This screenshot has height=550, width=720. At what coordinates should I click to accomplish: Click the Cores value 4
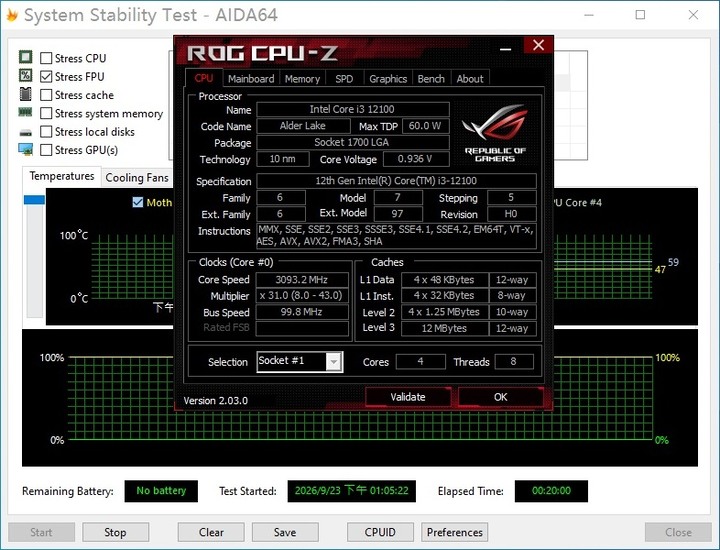421,362
